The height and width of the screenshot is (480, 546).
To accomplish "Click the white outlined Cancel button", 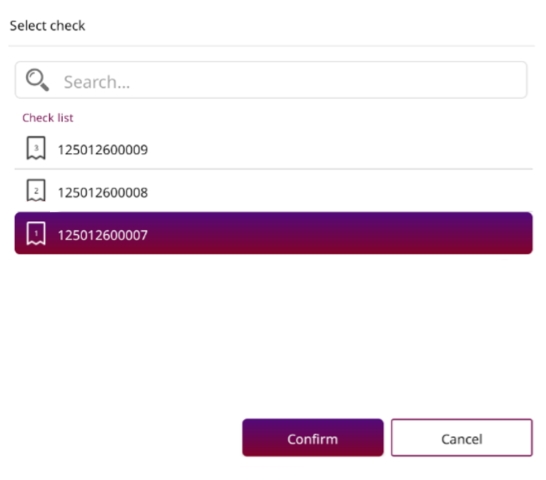I will (462, 438).
